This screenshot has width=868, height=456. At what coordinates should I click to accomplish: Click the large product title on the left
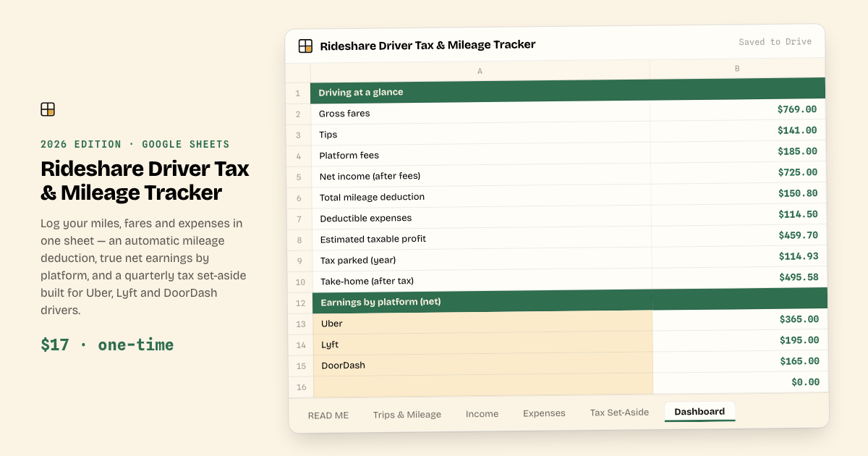(x=145, y=180)
